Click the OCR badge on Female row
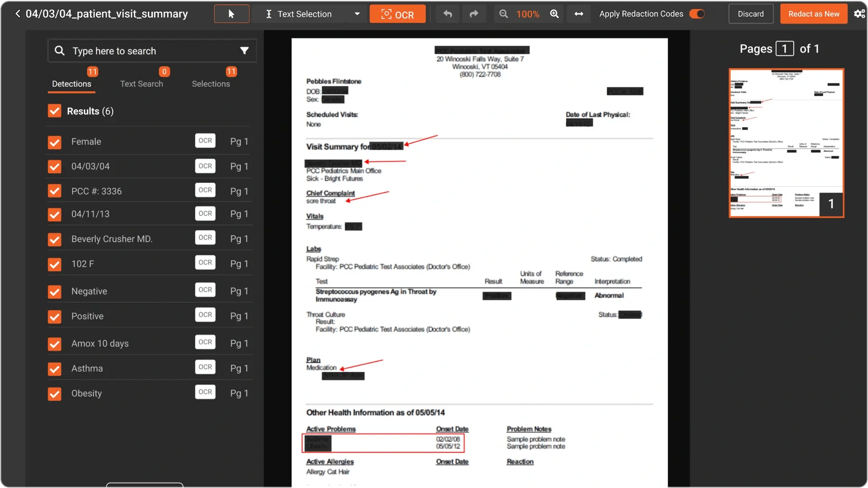 tap(205, 141)
